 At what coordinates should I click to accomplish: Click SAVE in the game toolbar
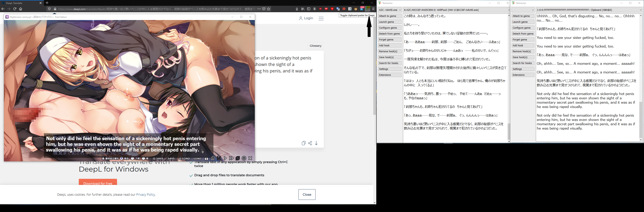click(x=171, y=158)
